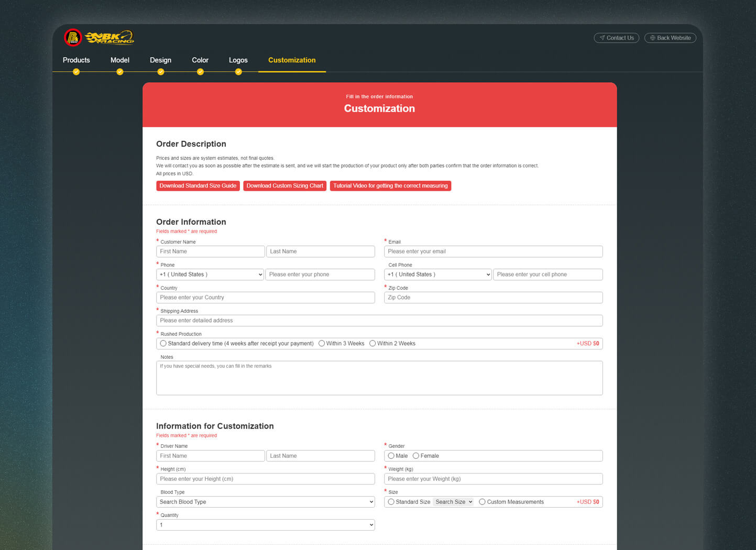Screen dimensions: 756x550
Task: Click the round red B emblem icon
Action: click(73, 38)
